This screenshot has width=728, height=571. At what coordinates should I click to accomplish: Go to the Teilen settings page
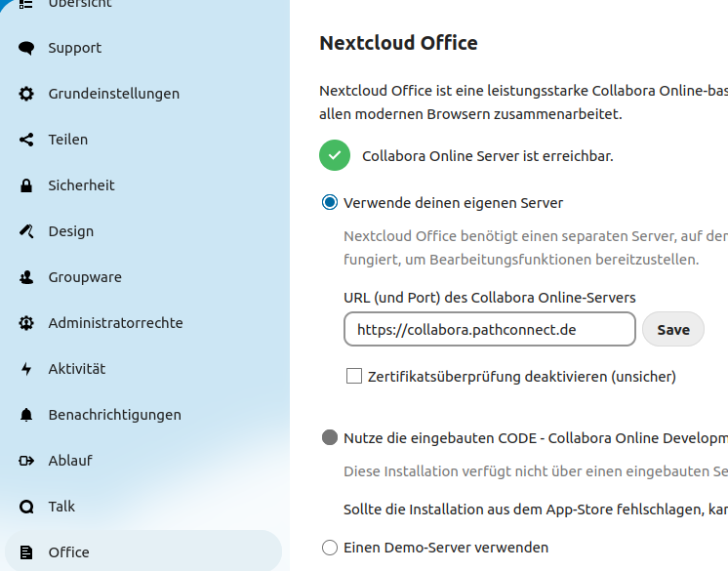[143, 140]
